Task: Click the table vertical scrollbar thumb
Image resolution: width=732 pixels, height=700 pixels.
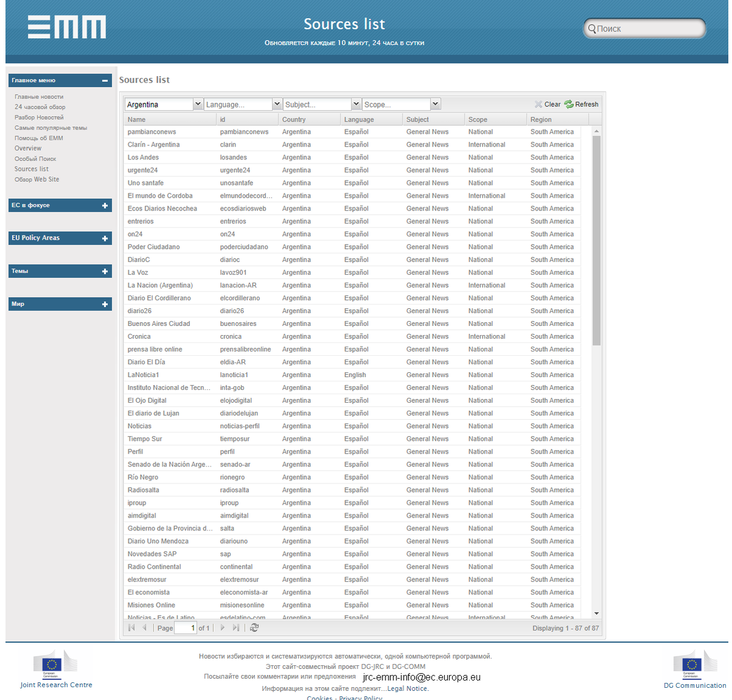Action: 597,240
